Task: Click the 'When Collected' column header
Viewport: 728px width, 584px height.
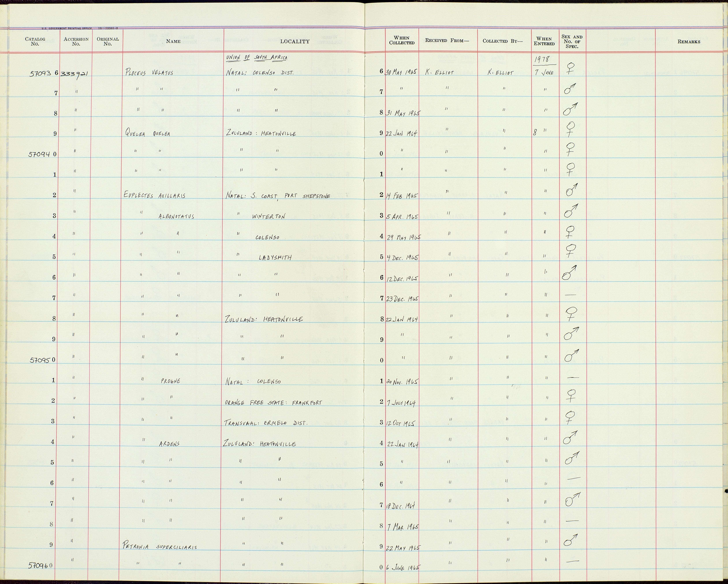Action: coord(402,40)
